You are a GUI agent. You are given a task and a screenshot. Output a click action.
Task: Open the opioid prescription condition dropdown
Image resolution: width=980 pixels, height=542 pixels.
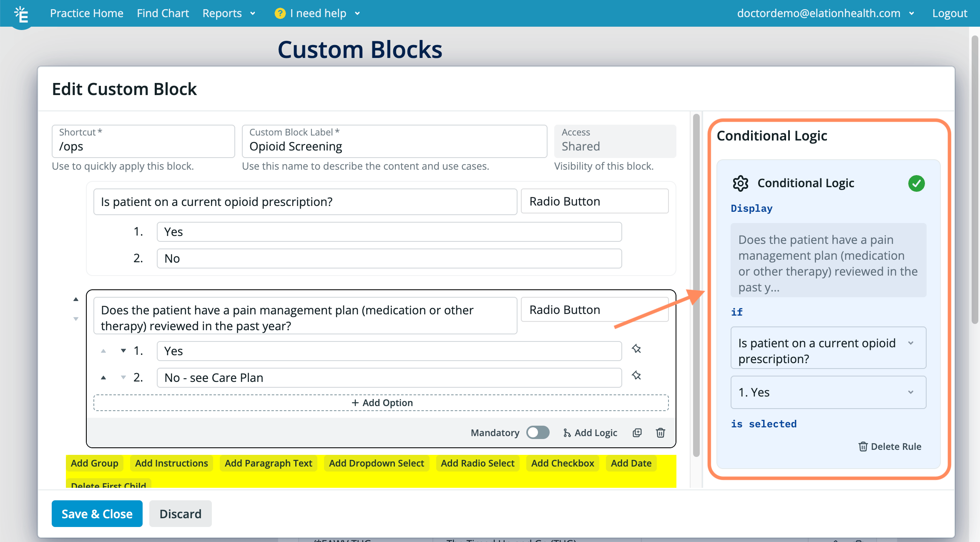coord(828,348)
